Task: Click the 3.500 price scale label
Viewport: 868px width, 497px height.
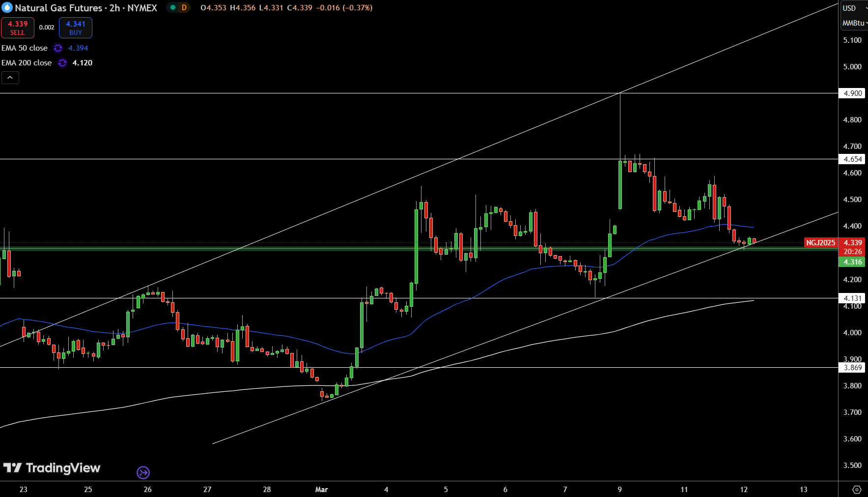Action: pos(852,466)
